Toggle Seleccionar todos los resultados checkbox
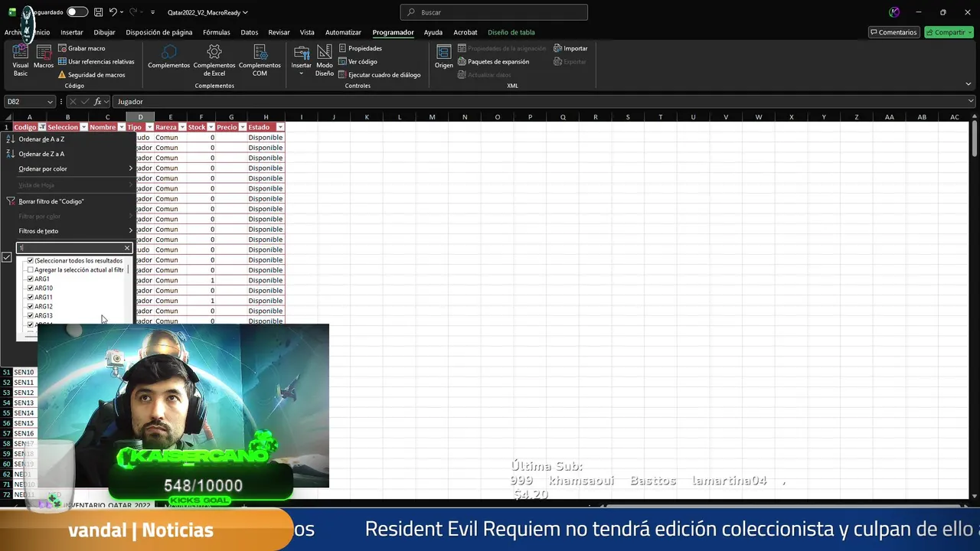 pos(31,261)
